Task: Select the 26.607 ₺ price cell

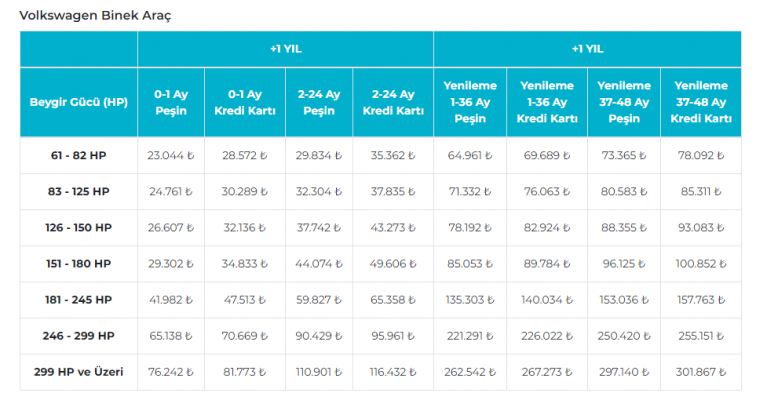Action: click(x=171, y=228)
